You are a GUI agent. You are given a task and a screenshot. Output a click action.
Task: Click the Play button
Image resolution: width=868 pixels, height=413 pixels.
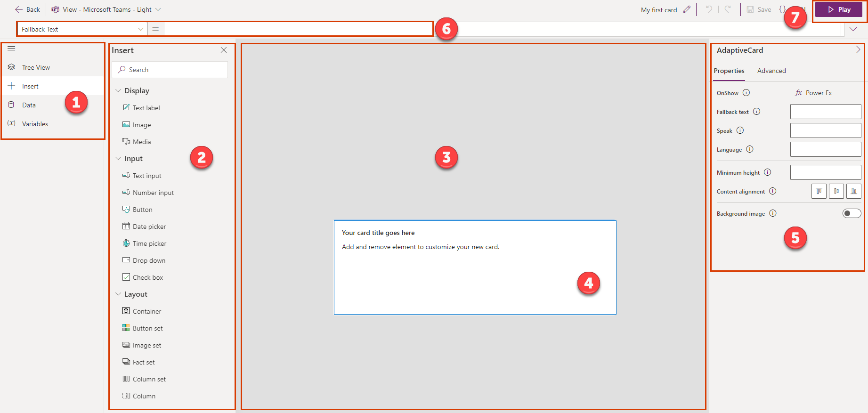(839, 9)
